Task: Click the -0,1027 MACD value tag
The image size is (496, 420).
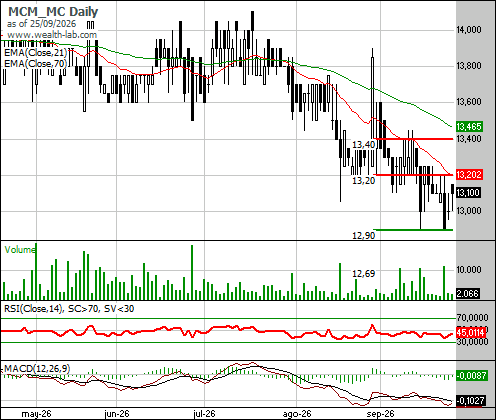Action: (x=471, y=400)
